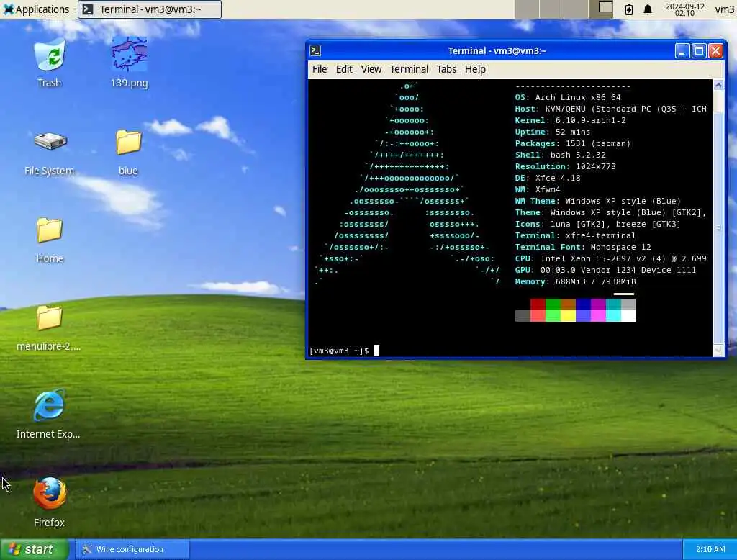The width and height of the screenshot is (737, 560).
Task: Select the blue folder on desktop
Action: [x=128, y=153]
